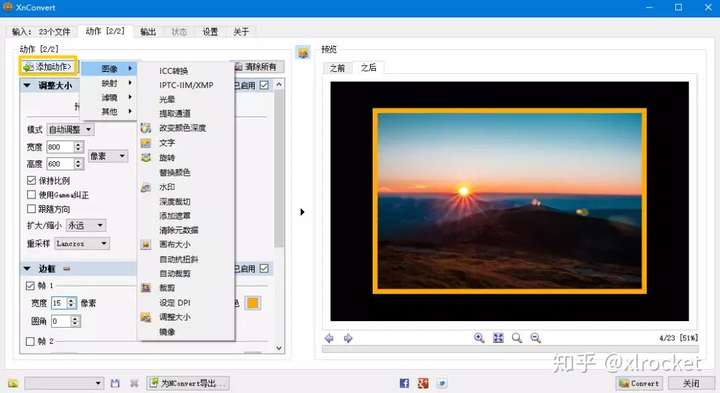Select the 光晕 menu entry

click(167, 99)
